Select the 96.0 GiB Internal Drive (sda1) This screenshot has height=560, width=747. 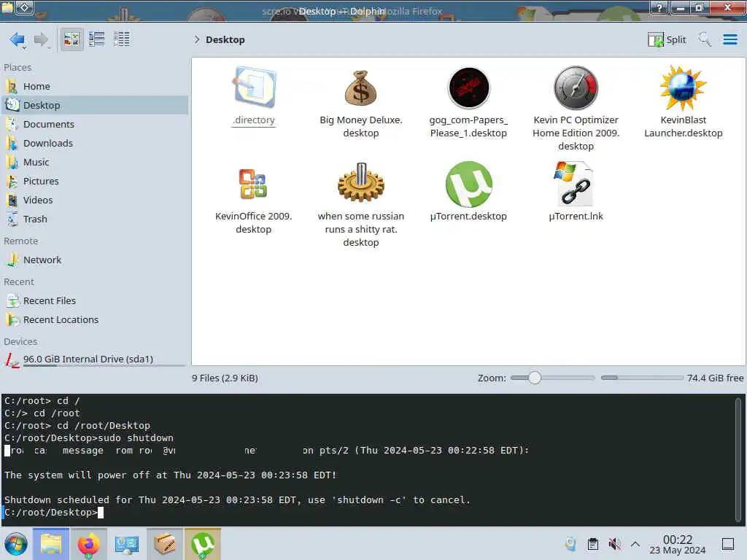point(96,359)
